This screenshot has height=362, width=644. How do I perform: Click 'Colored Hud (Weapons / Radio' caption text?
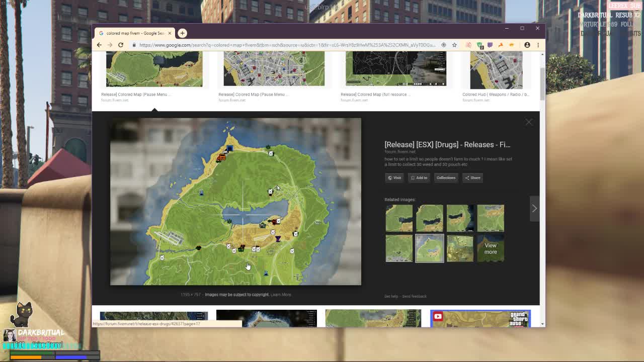click(x=496, y=95)
